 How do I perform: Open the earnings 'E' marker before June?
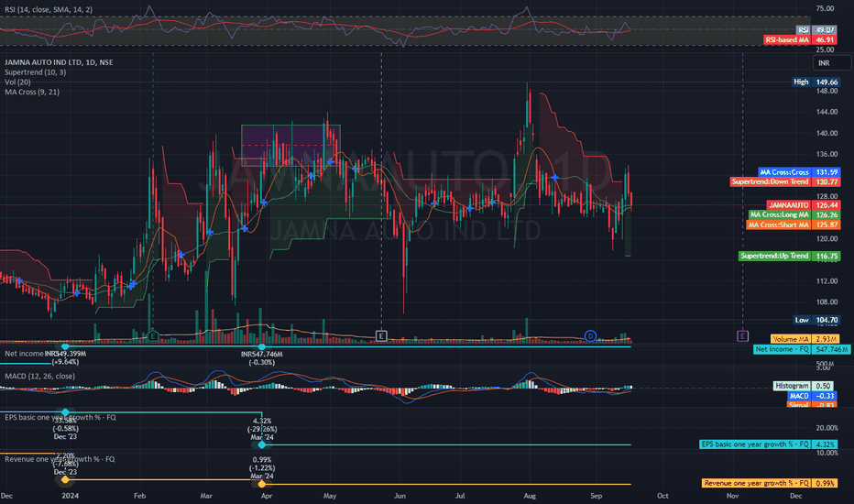pos(381,336)
